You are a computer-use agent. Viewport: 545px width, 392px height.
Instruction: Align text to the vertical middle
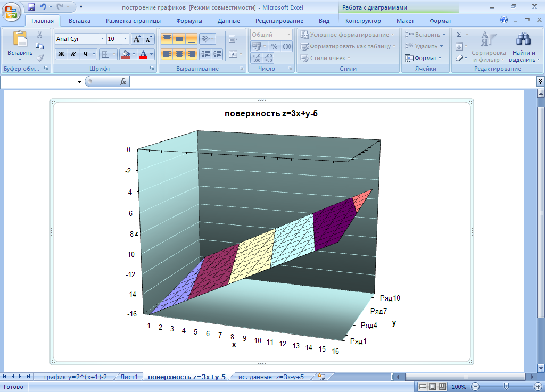pos(179,39)
